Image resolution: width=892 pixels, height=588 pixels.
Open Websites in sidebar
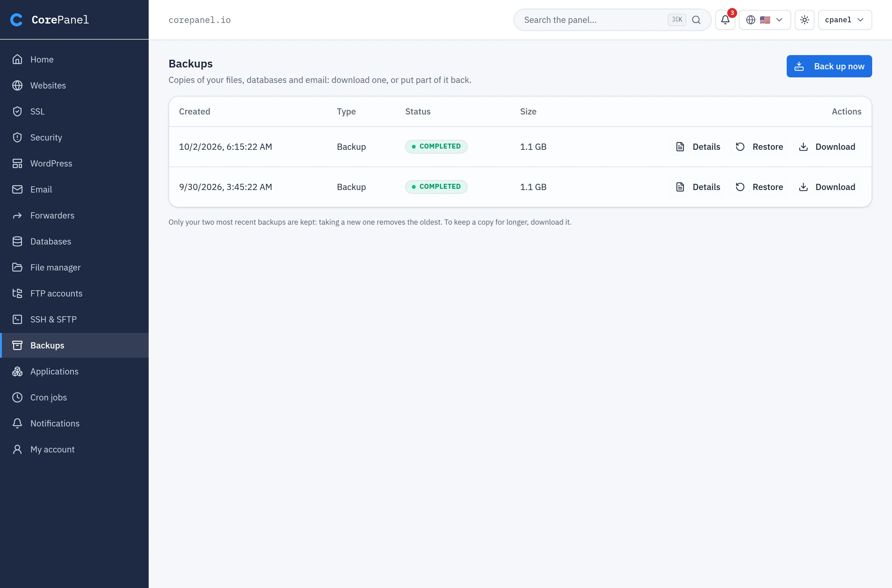[74, 85]
